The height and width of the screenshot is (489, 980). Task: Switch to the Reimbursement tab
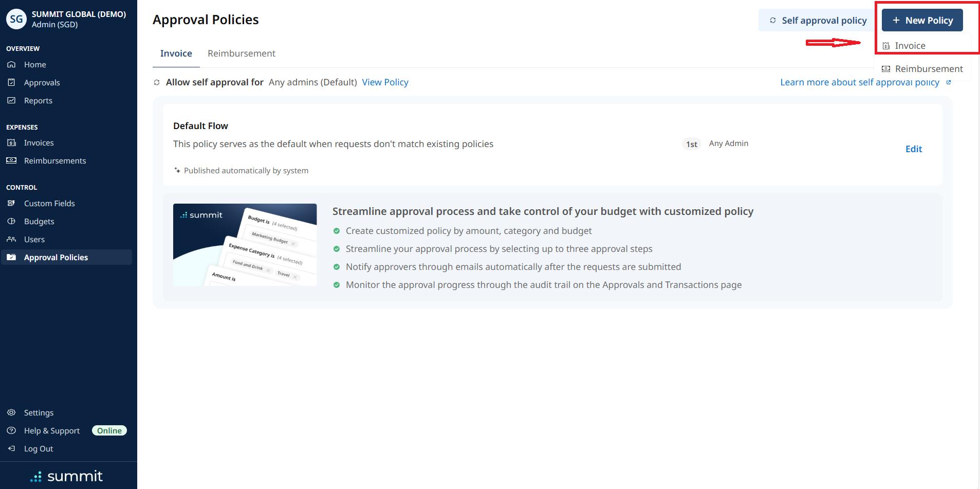(242, 53)
